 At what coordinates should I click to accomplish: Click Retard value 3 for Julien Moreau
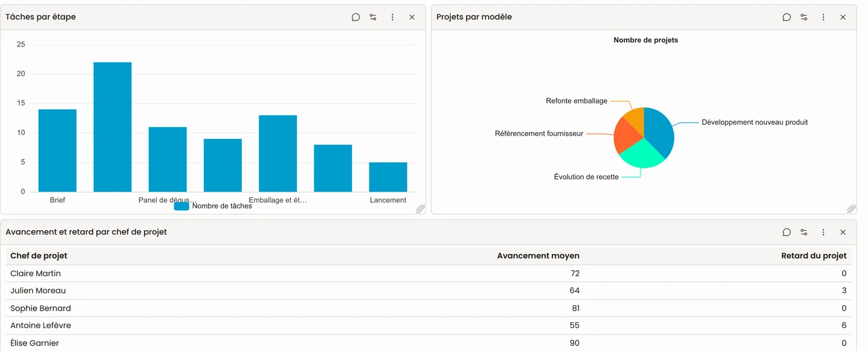point(844,291)
